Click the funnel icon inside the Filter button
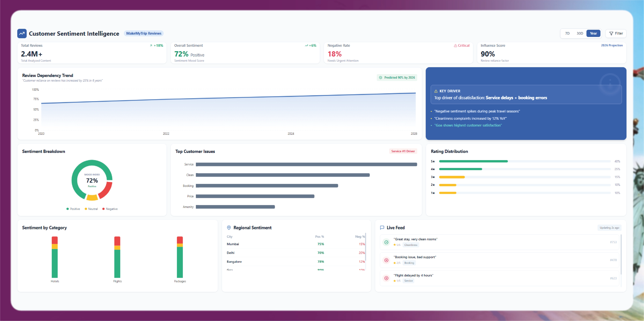The height and width of the screenshot is (321, 644). pyautogui.click(x=611, y=33)
